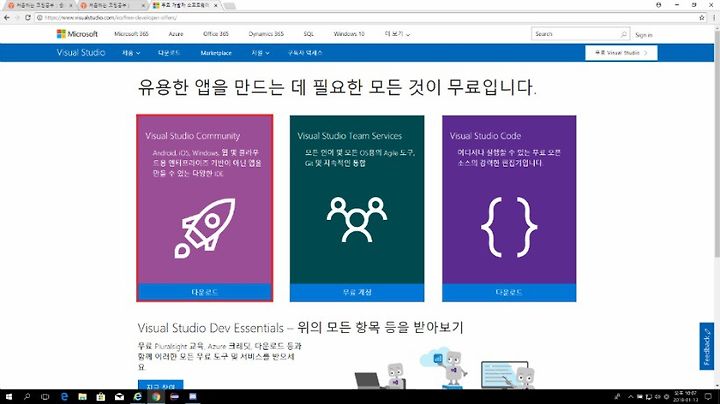View site information icon in address bar
Screen dimensions: 720x404
[x=39, y=17]
